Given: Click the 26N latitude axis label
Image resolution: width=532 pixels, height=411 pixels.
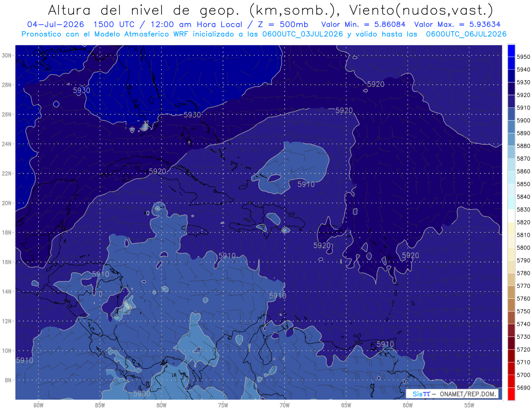Looking at the screenshot, I should 8,114.
